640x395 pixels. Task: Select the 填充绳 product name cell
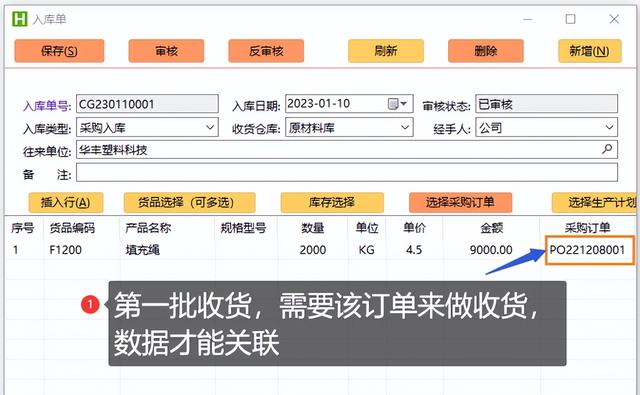click(x=142, y=250)
